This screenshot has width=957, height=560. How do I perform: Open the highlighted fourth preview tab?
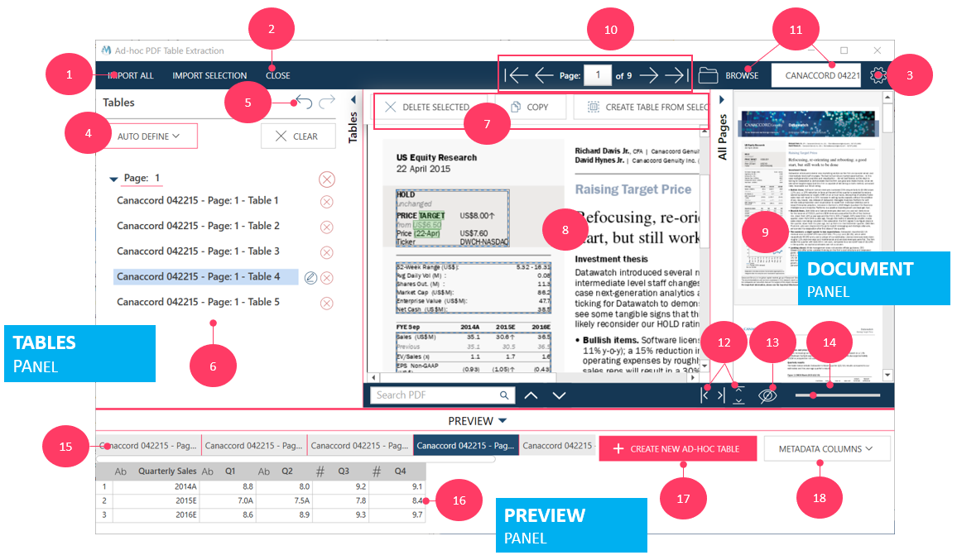point(466,446)
